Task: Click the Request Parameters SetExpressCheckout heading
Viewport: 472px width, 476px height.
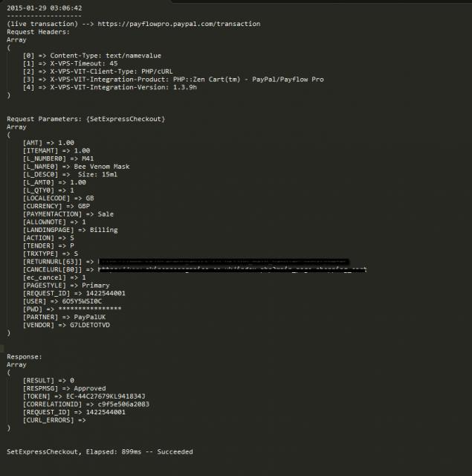Action: point(85,119)
